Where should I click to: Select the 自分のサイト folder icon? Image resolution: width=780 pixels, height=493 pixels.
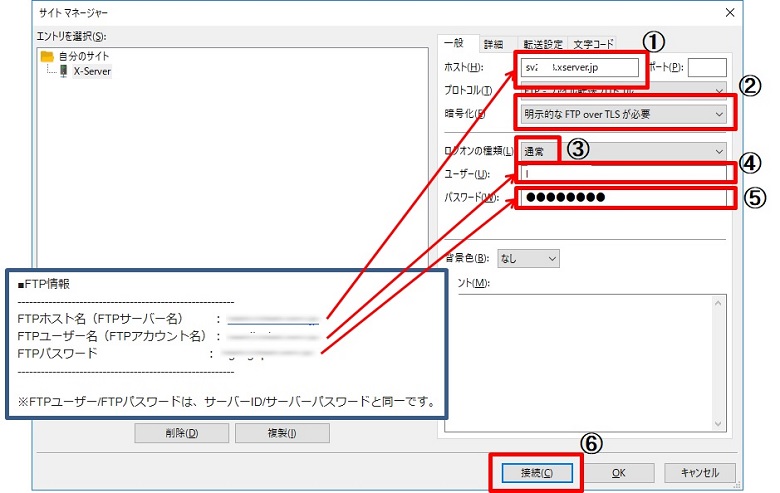click(x=47, y=56)
